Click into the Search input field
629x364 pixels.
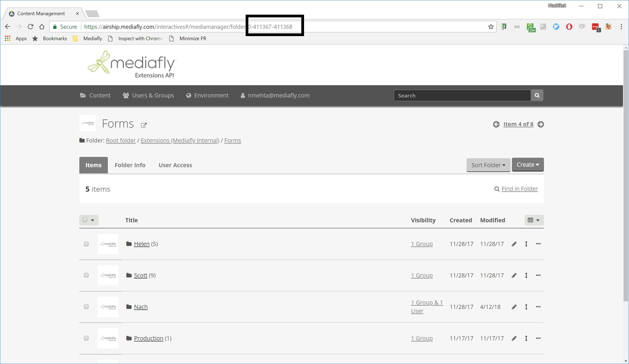pyautogui.click(x=462, y=96)
